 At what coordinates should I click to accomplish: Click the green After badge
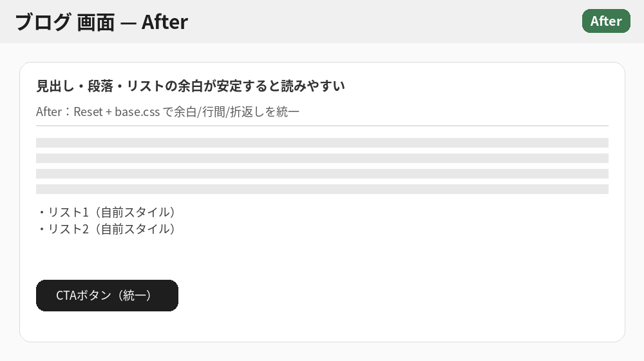click(x=606, y=21)
